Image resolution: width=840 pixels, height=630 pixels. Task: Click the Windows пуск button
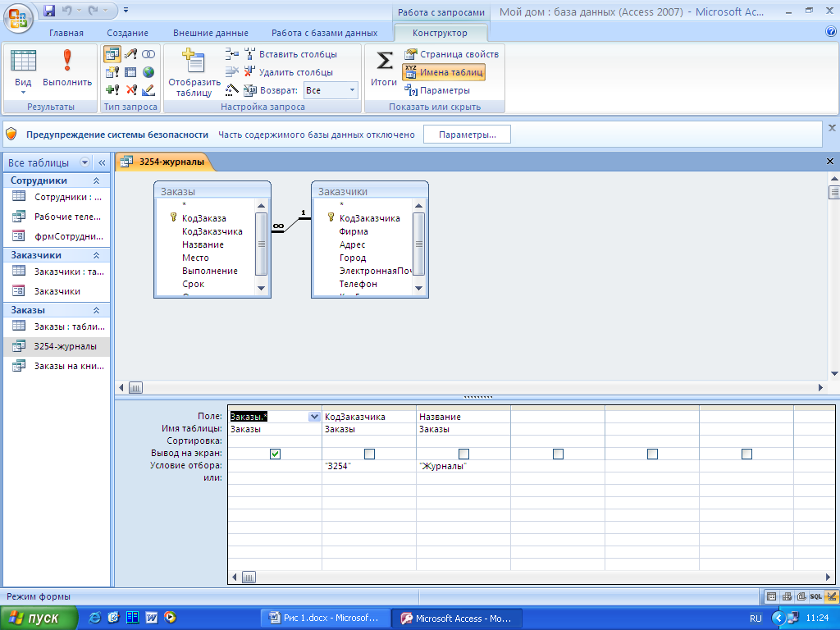(39, 619)
